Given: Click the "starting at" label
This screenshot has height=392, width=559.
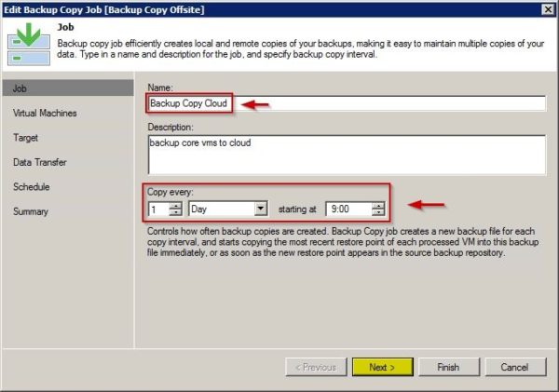Looking at the screenshot, I should (297, 210).
